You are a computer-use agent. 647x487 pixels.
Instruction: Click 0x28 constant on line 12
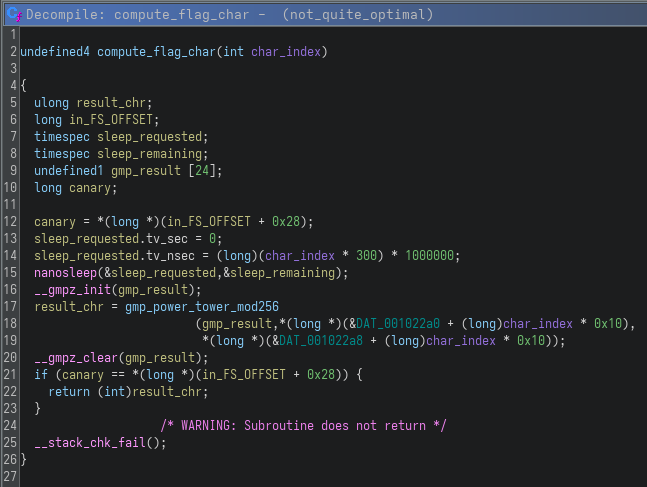pyautogui.click(x=286, y=222)
